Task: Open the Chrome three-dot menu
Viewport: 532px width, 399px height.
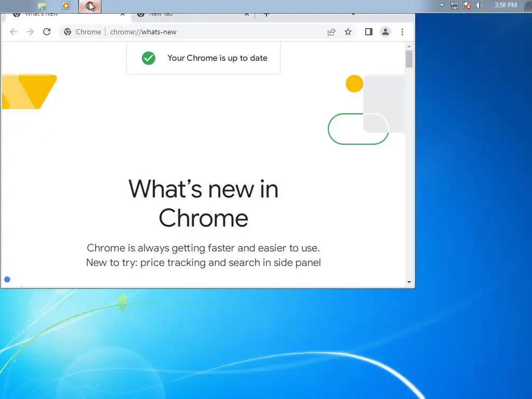Action: (x=403, y=32)
